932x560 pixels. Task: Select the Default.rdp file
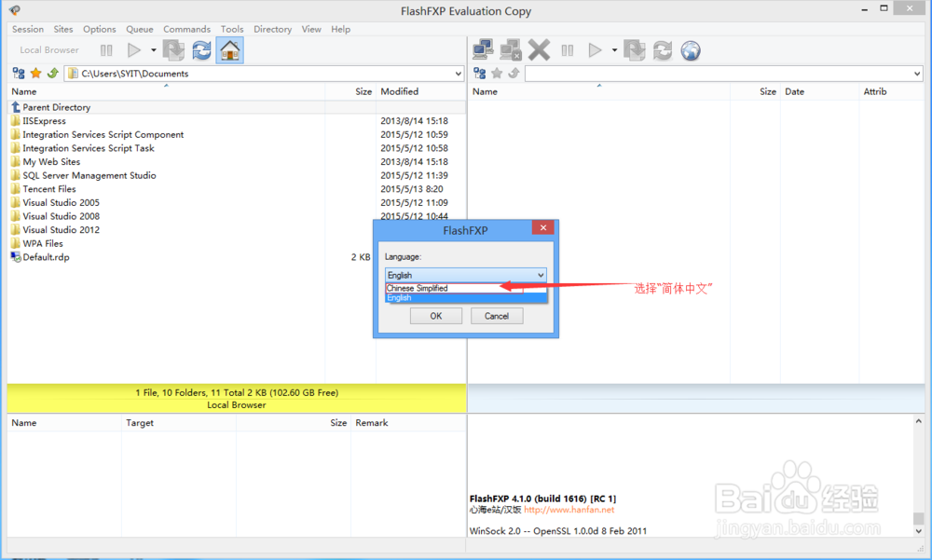click(x=46, y=258)
